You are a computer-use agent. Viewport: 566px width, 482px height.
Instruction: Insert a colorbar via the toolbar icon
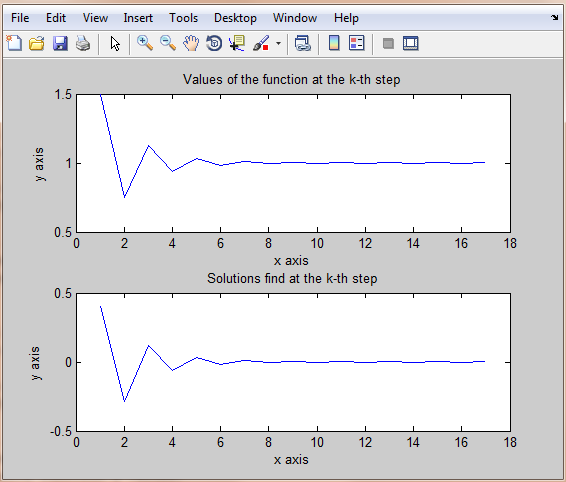coord(334,43)
